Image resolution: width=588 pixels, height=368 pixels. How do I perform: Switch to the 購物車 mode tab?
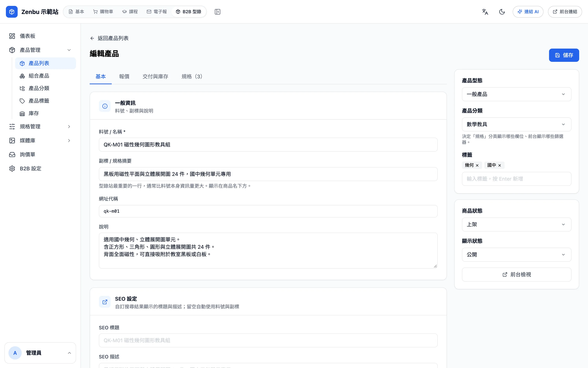(x=103, y=12)
